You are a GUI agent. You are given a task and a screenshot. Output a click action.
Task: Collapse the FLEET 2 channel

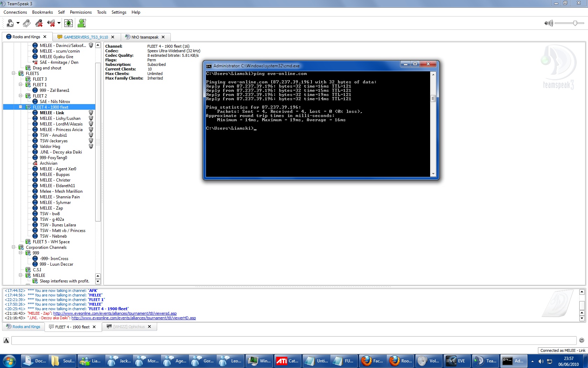pyautogui.click(x=21, y=96)
